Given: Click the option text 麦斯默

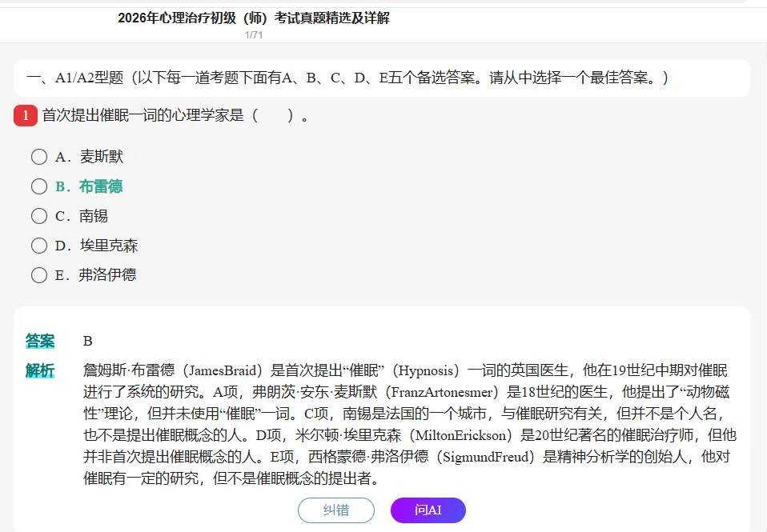Looking at the screenshot, I should tap(102, 157).
